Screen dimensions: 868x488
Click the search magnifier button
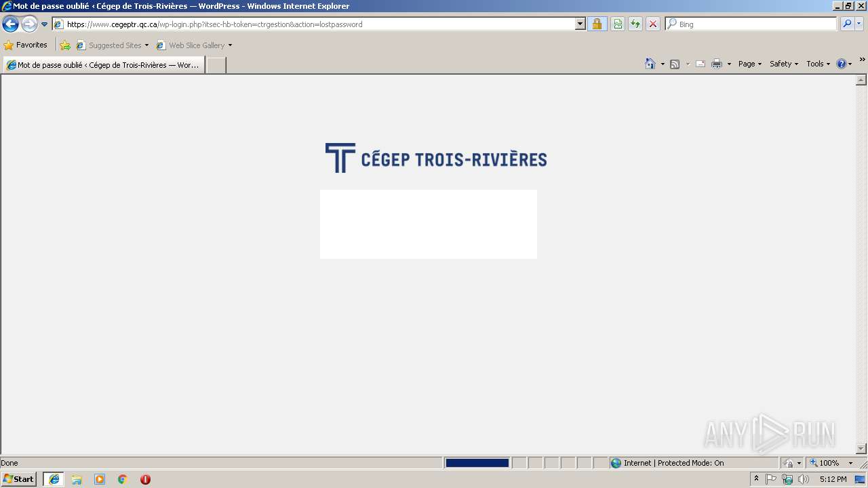847,24
